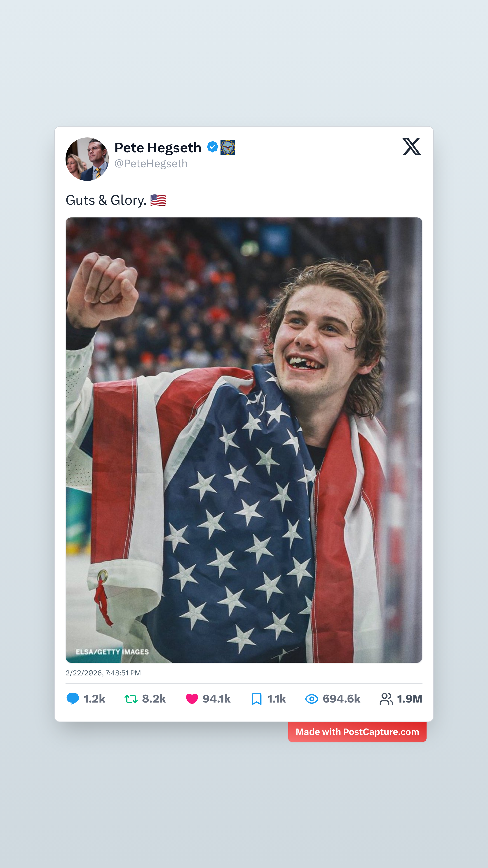Click the bookmark icon

pos(257,699)
